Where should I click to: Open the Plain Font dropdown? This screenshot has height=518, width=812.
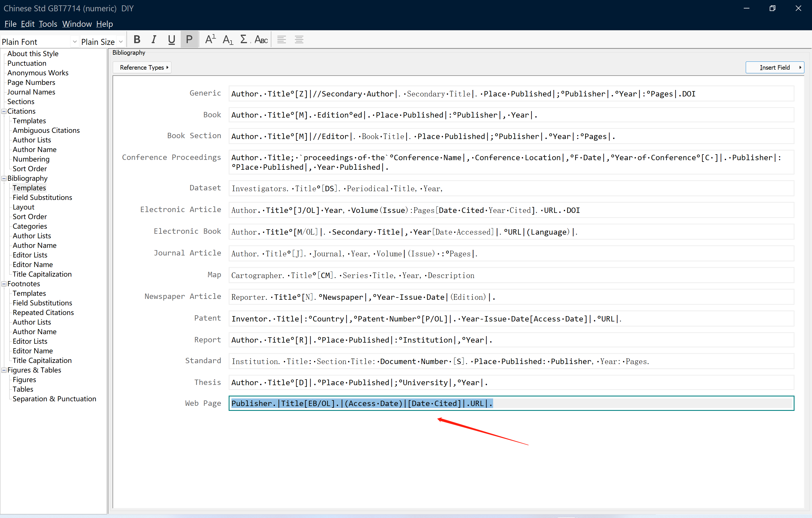[74, 42]
